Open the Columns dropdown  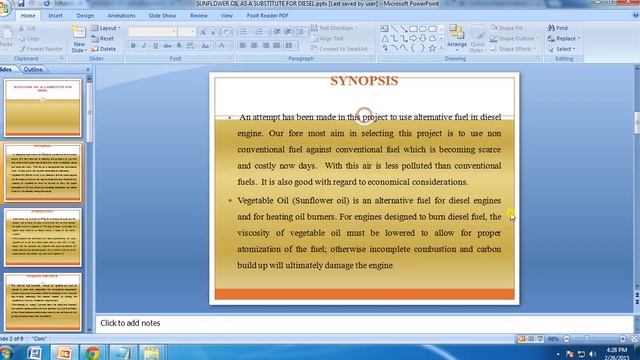coord(290,46)
